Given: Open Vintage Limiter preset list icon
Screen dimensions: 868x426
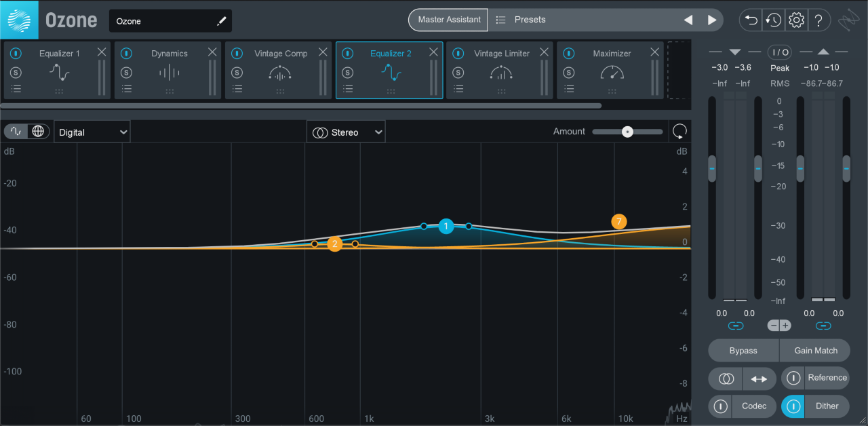Looking at the screenshot, I should [458, 89].
